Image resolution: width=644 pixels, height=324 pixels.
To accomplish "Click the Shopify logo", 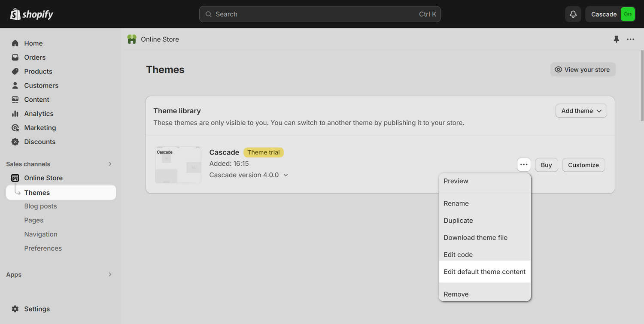I will (32, 14).
